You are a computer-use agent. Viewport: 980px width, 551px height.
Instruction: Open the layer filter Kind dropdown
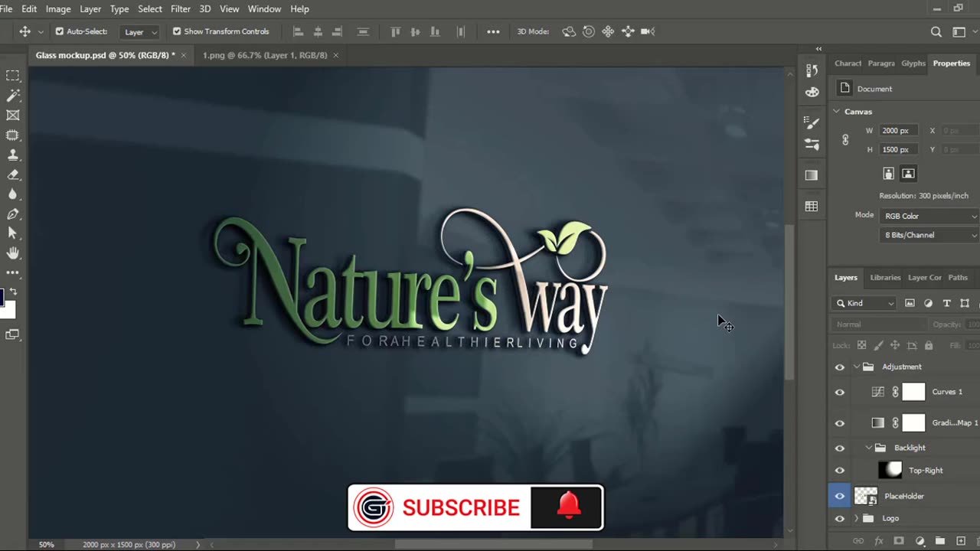pos(864,303)
